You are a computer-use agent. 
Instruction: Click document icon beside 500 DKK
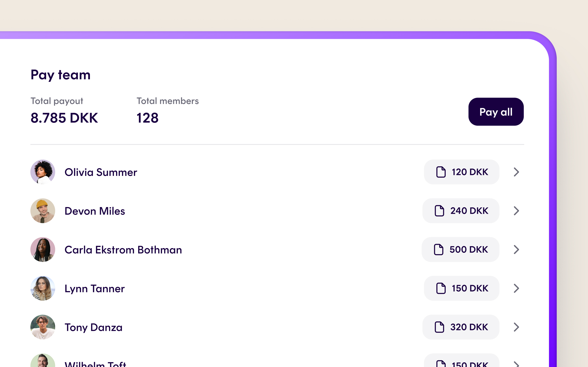coord(439,249)
